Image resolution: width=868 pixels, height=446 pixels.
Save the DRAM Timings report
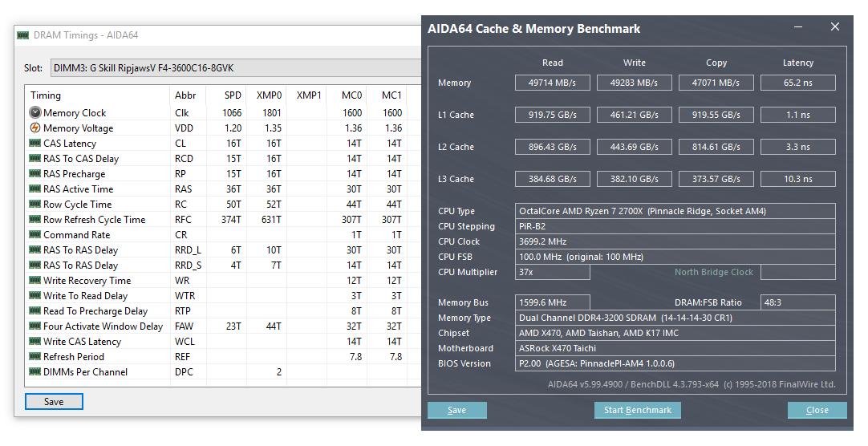click(x=54, y=402)
